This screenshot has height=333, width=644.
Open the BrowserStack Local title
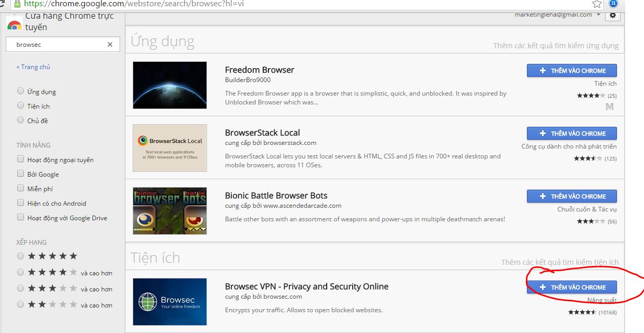[x=263, y=133]
